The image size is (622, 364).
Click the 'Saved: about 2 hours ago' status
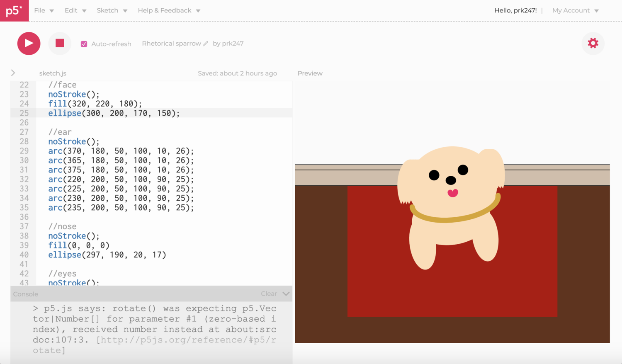(237, 73)
